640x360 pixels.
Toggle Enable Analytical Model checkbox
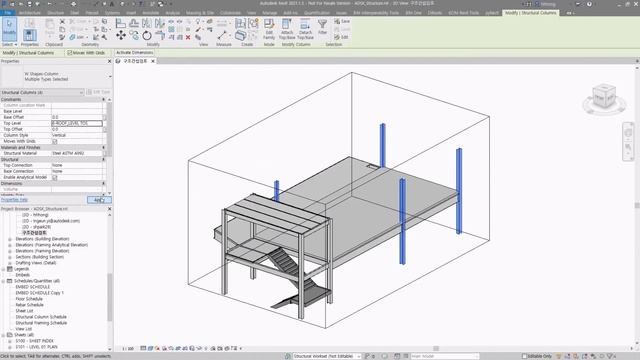(55, 178)
